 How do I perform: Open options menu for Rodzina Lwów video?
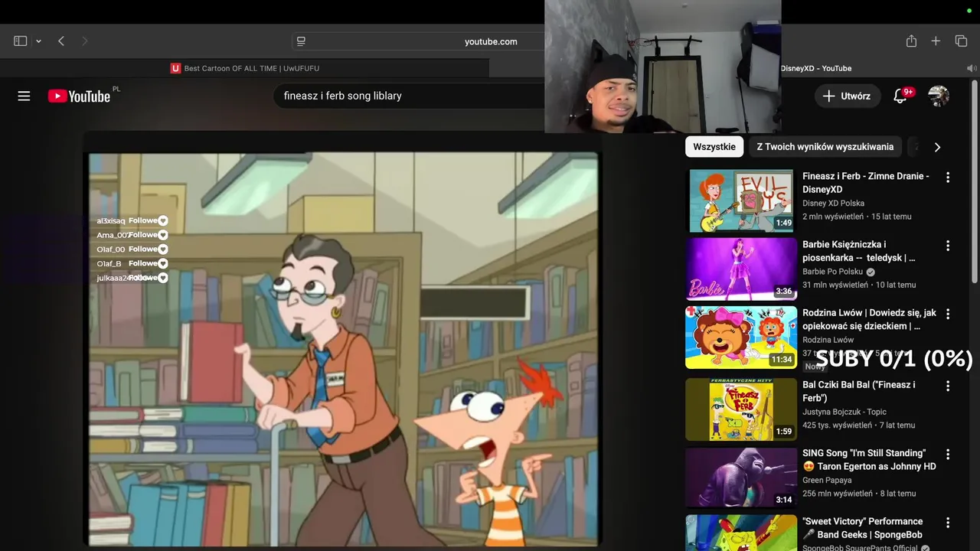point(948,314)
